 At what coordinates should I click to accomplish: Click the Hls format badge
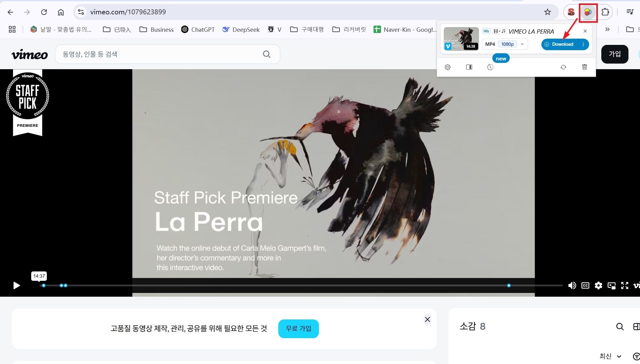pos(486,31)
